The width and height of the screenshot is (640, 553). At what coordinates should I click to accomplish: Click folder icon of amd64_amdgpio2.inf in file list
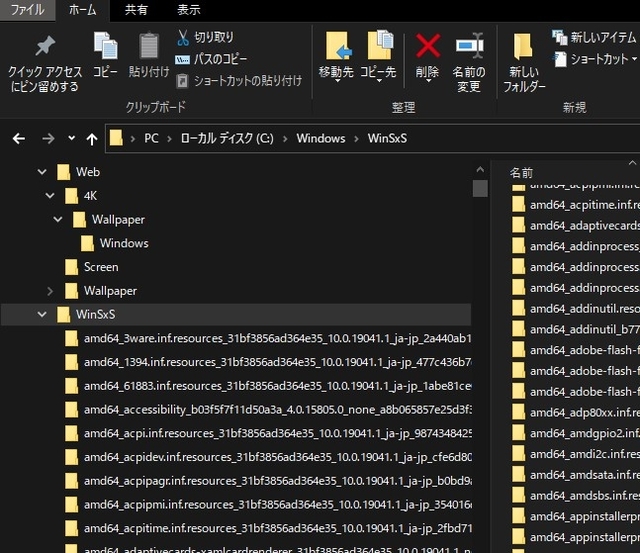pyautogui.click(x=519, y=433)
